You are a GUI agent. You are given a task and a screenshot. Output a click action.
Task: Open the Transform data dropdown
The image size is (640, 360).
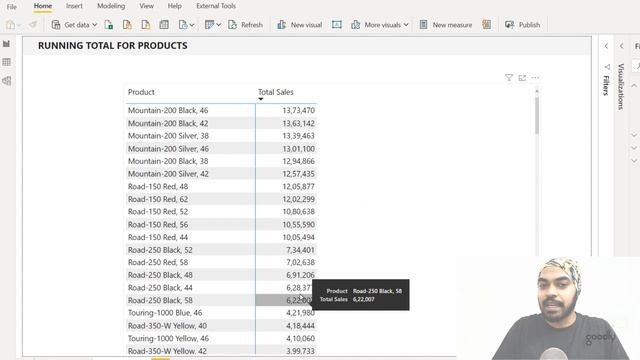[x=213, y=25]
